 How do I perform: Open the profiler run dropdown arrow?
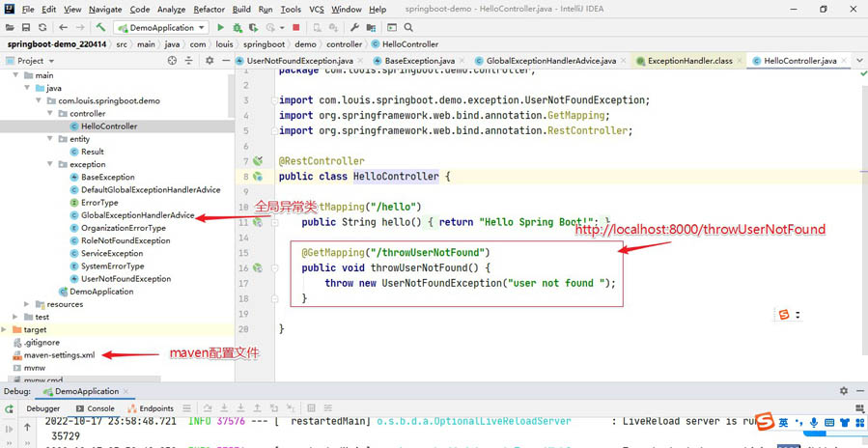coord(282,27)
